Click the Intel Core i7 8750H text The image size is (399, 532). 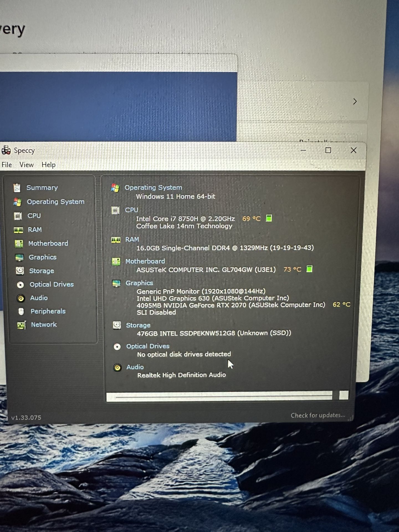[x=185, y=219]
